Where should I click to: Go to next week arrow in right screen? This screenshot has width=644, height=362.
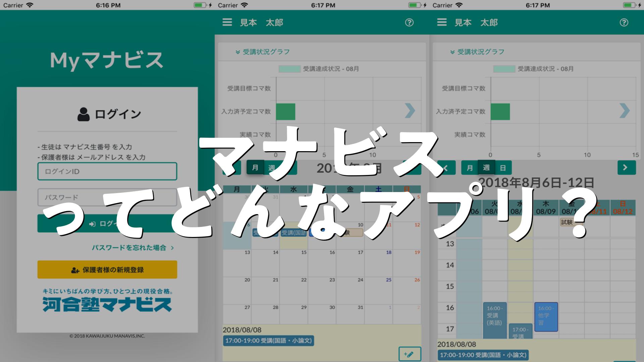[627, 168]
